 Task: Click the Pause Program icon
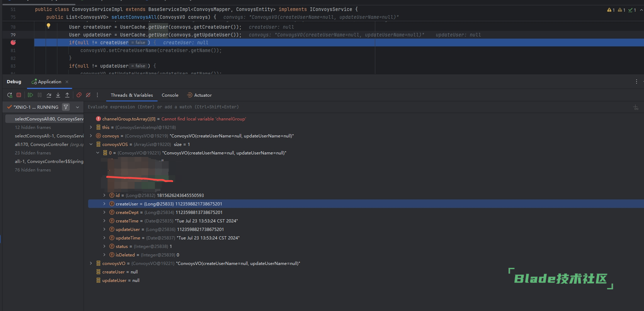pyautogui.click(x=40, y=95)
